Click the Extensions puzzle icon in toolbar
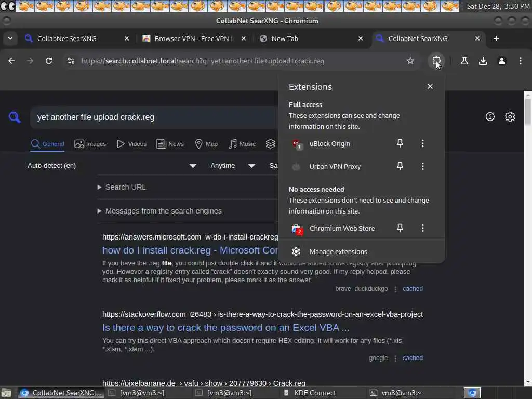Image resolution: width=532 pixels, height=399 pixels. [436, 61]
